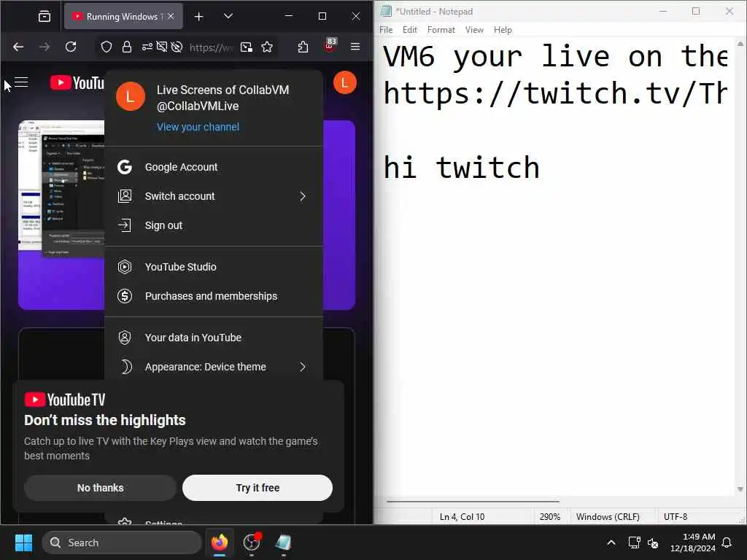Open the Firefox extensions puzzle icon

[x=303, y=47]
